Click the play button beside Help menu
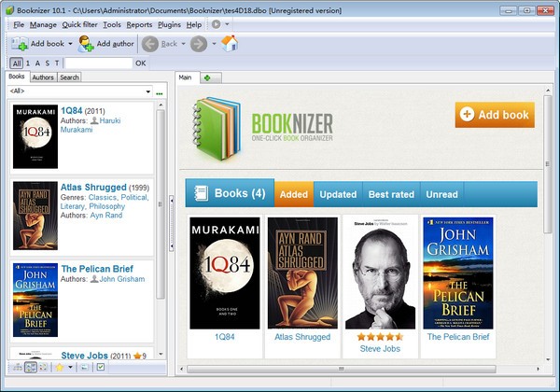Screen dimensions: 560x392 (216, 24)
